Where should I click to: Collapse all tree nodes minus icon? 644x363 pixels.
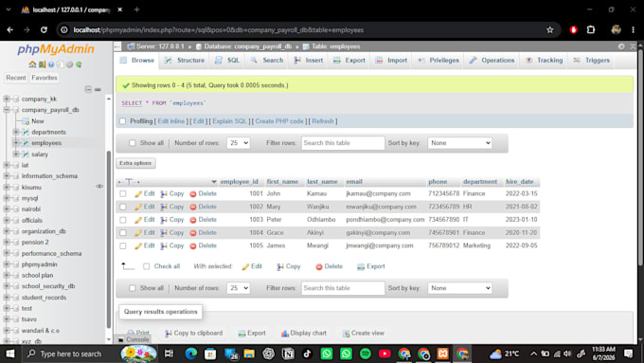pos(88,89)
